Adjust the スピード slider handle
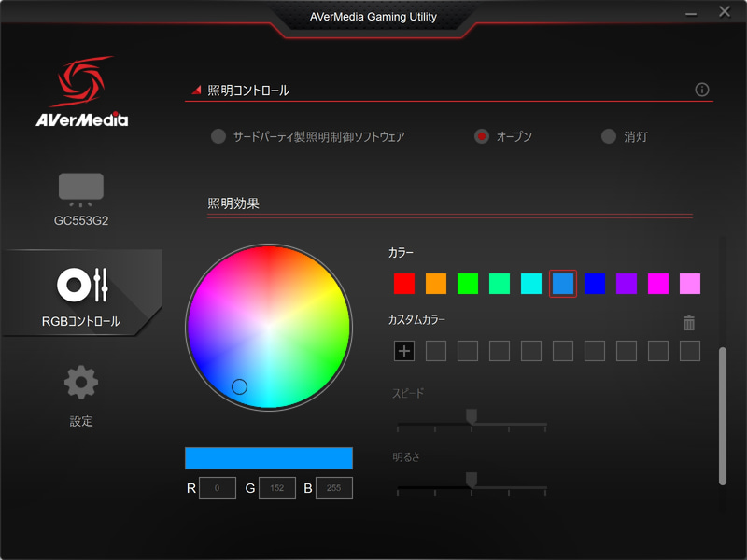The height and width of the screenshot is (560, 747). click(x=473, y=416)
